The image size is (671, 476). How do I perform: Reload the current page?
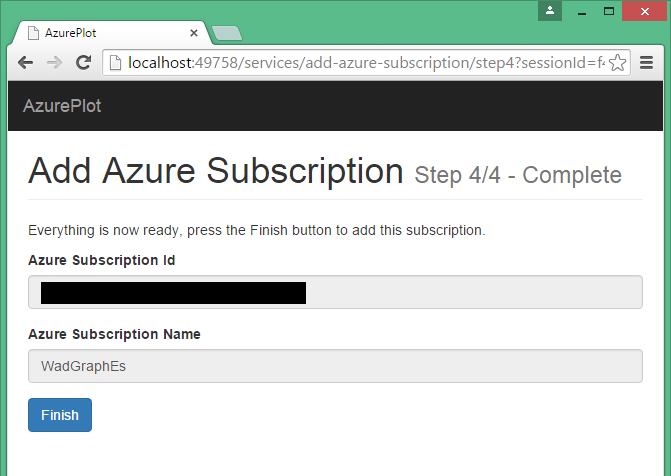[84, 62]
